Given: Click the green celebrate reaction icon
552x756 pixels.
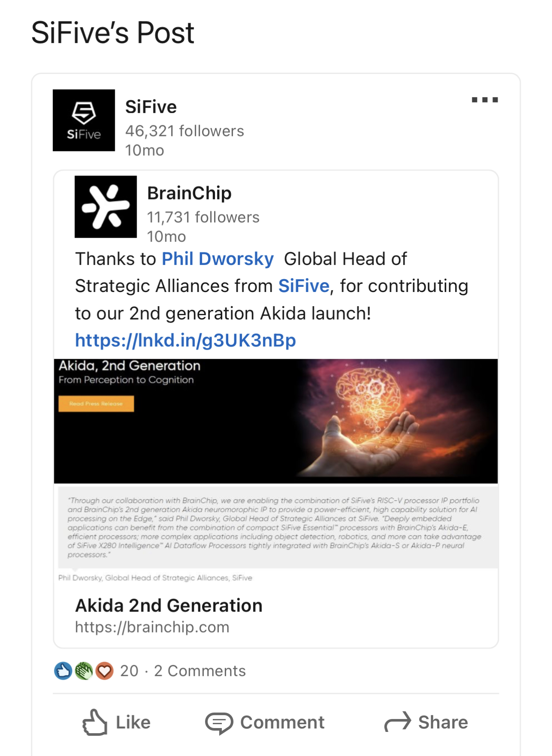Looking at the screenshot, I should (x=84, y=671).
